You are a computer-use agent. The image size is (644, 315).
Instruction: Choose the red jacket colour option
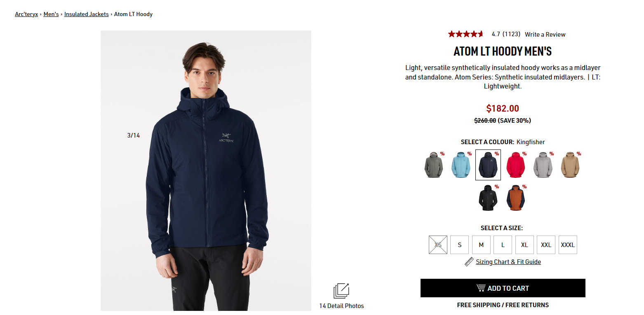(x=515, y=165)
